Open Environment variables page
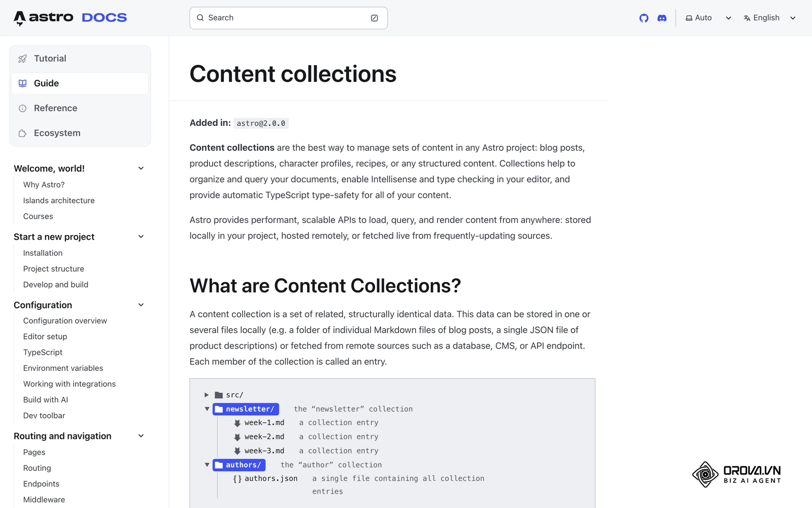 point(63,368)
